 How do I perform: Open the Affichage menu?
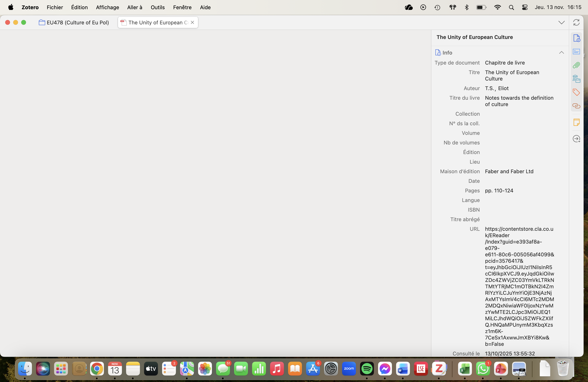(107, 7)
